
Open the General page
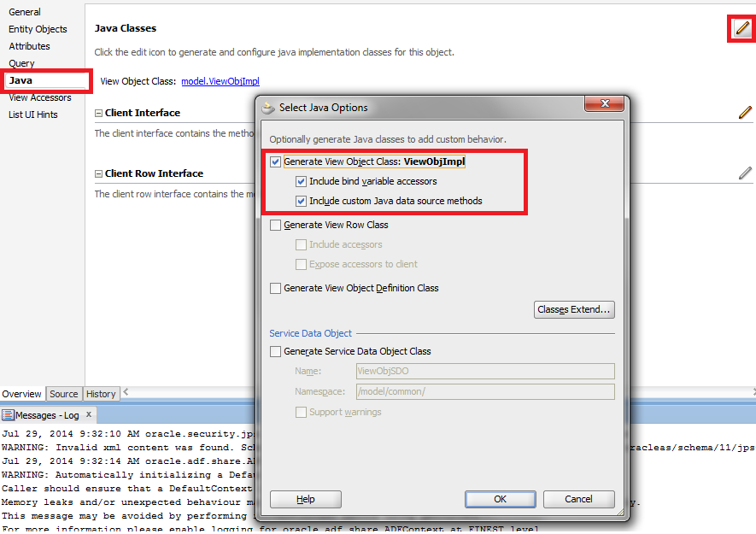[x=25, y=12]
